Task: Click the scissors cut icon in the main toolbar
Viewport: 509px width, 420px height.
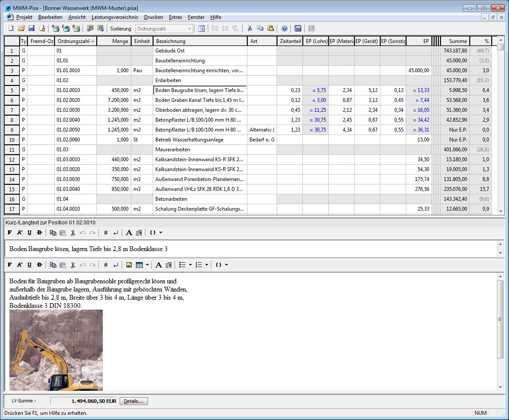Action: [249, 28]
